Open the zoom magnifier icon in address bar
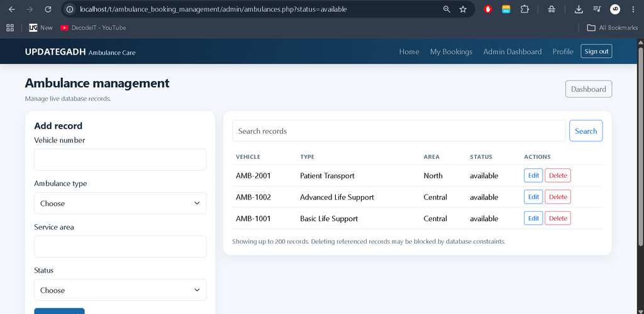Screen dimensions: 644x314 pyautogui.click(x=447, y=9)
